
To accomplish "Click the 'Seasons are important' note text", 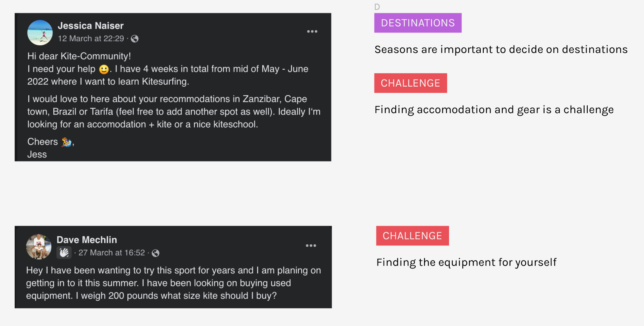I will pos(501,50).
